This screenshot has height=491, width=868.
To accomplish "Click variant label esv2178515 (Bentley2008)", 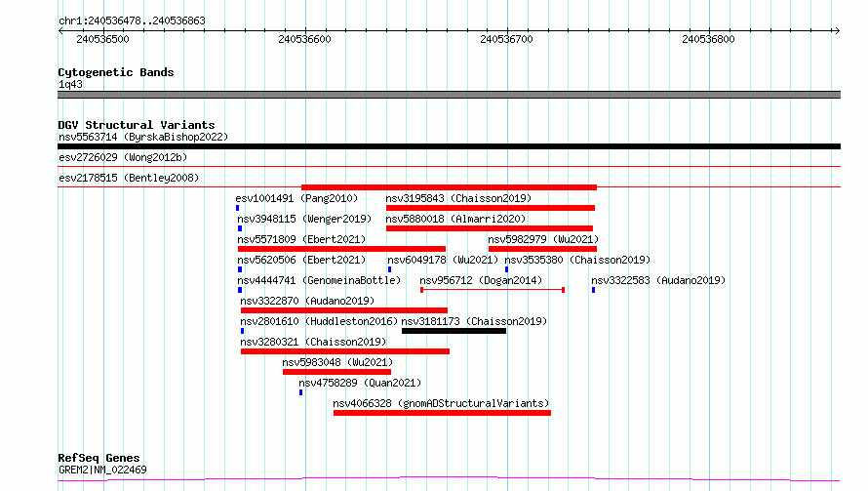I will click(129, 178).
